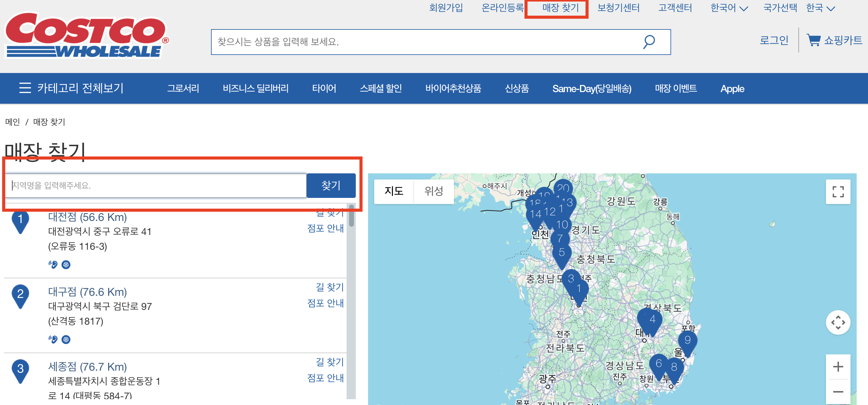This screenshot has width=868, height=405.
Task: Click 쇼핑카트 link text
Action: click(843, 40)
